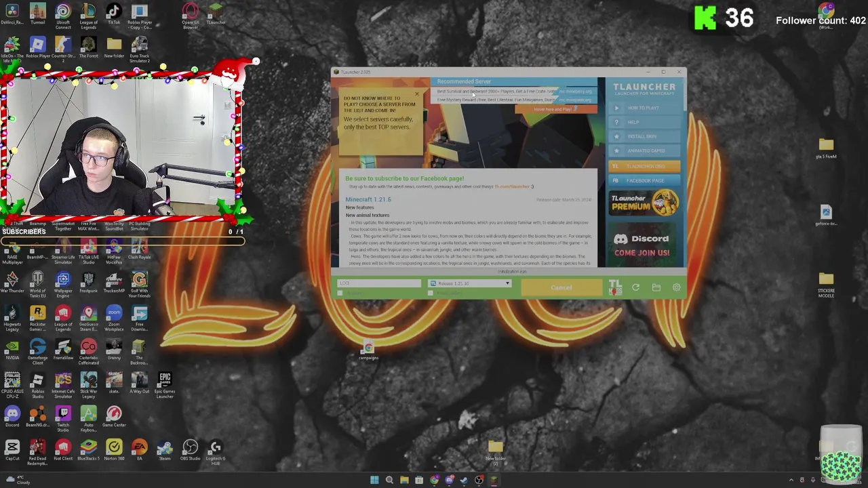This screenshot has width=868, height=488.
Task: Click the 'Hover here and Play!' orange banner
Action: 555,109
